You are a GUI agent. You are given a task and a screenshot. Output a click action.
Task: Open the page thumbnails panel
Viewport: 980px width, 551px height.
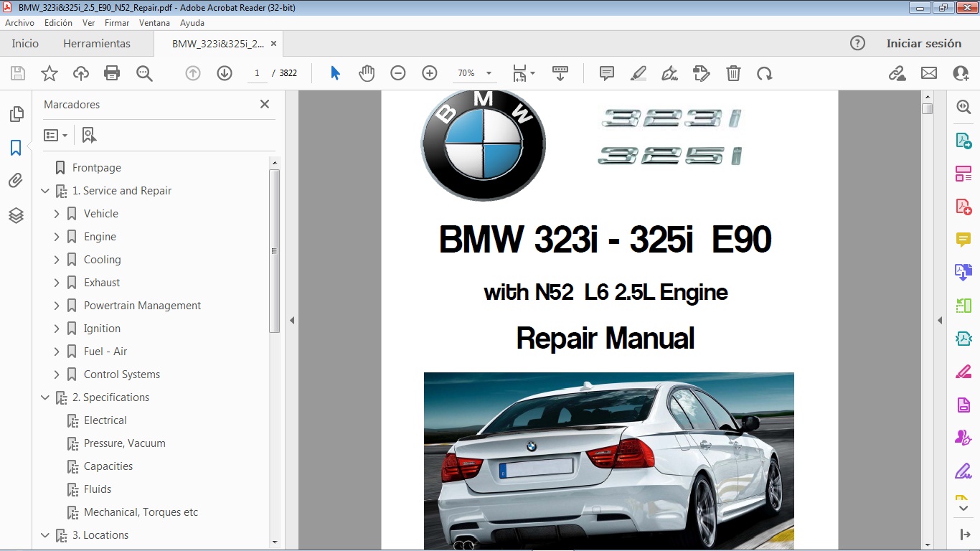click(x=16, y=114)
